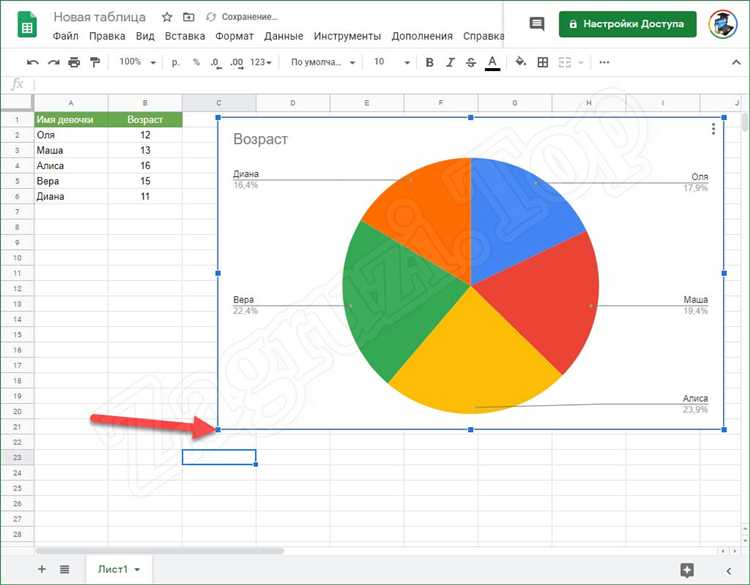Image resolution: width=750 pixels, height=585 pixels.
Task: Open the fill color bucket tool
Action: (520, 62)
